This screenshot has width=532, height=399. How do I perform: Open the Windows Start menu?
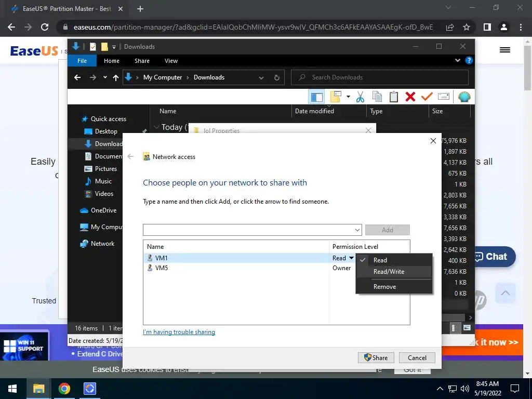[x=12, y=389]
